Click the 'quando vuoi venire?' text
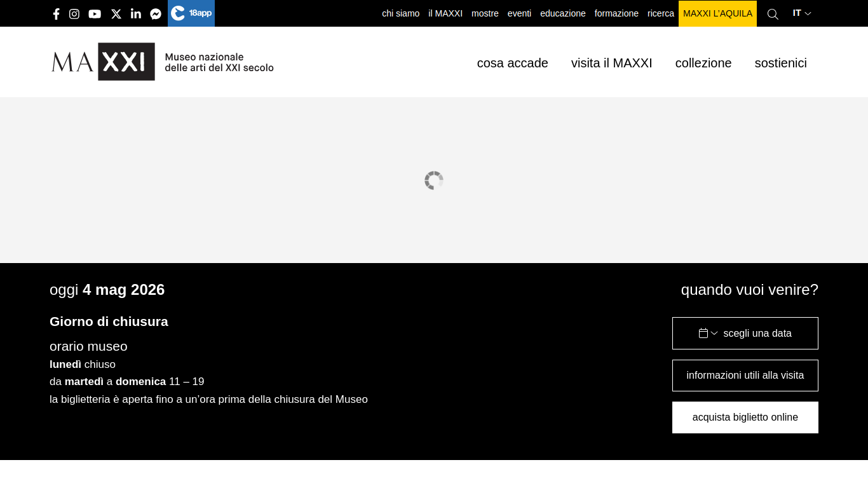868x488 pixels. (750, 290)
